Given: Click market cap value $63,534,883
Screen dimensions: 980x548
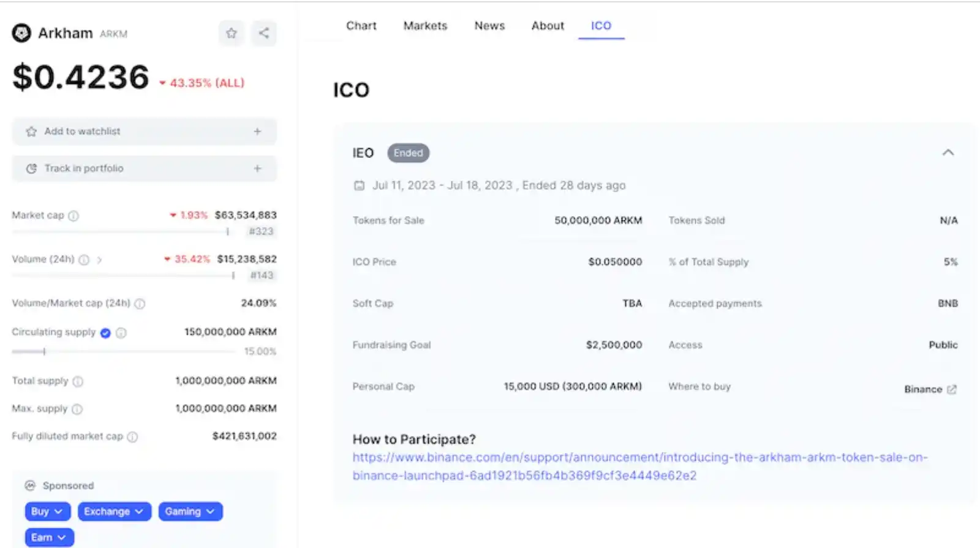Looking at the screenshot, I should (246, 215).
